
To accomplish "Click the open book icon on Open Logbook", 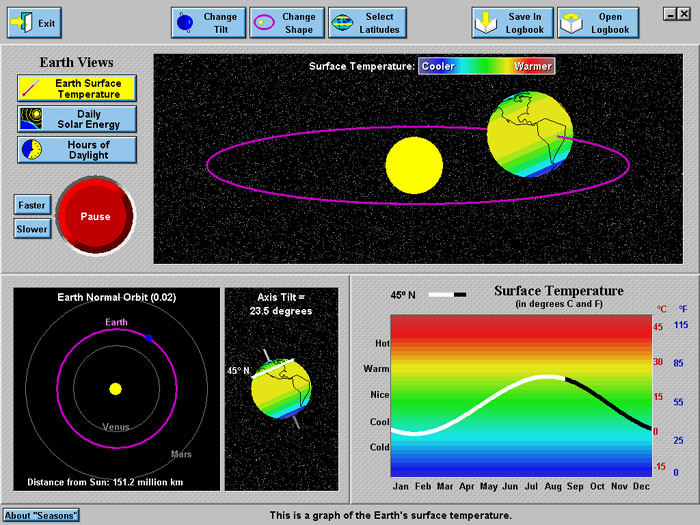I will (571, 23).
